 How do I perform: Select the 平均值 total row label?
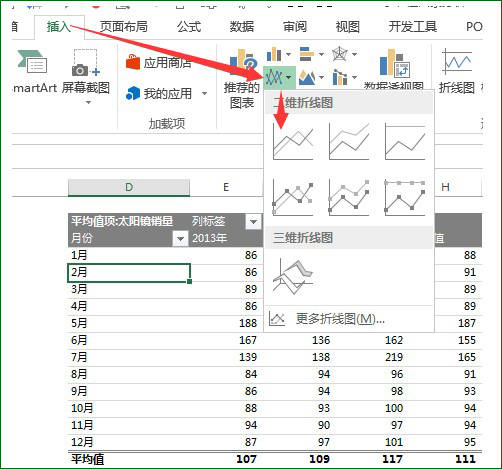[88, 460]
